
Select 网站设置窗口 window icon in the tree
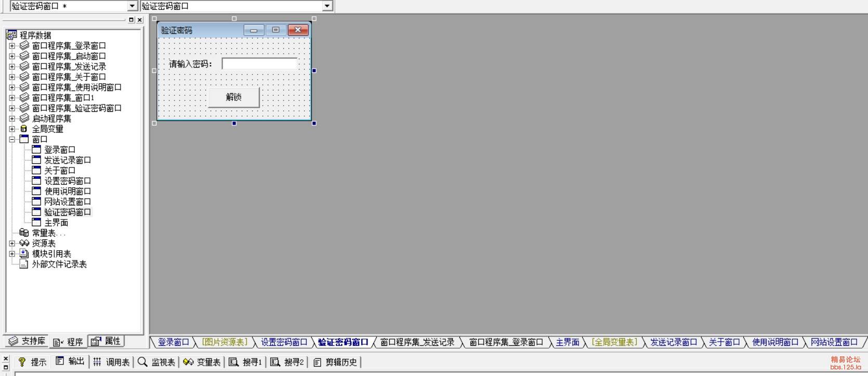pos(36,202)
